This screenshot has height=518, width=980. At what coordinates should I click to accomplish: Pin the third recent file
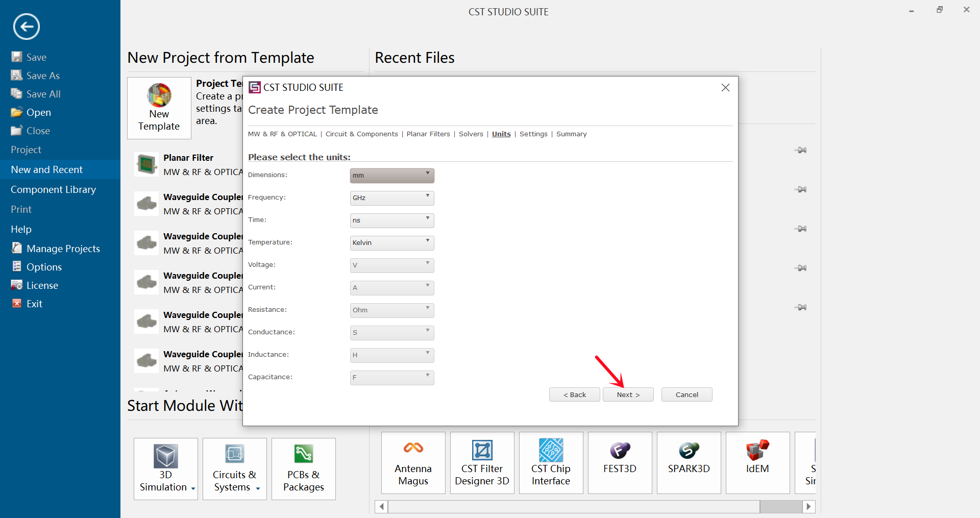[x=800, y=229]
